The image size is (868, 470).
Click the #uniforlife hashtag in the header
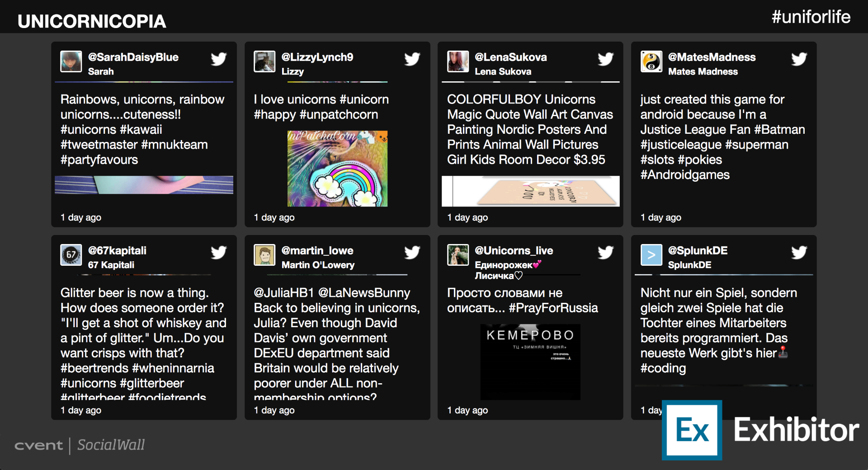(811, 17)
